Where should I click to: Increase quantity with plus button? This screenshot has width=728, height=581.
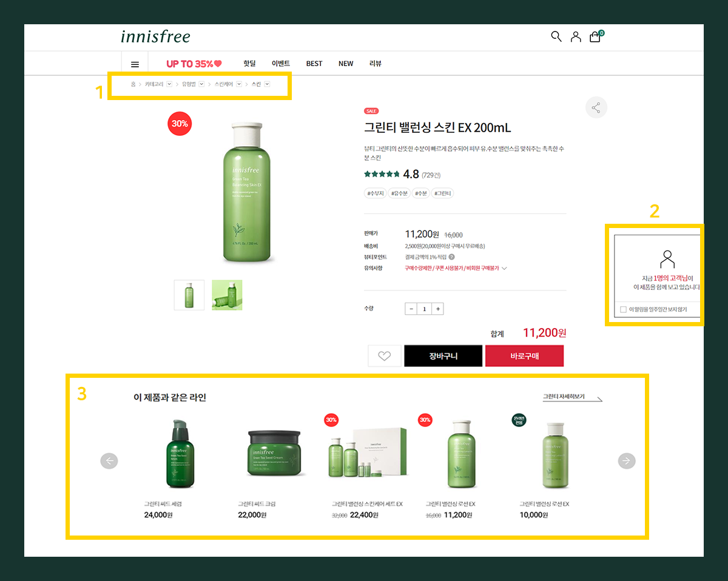point(438,309)
